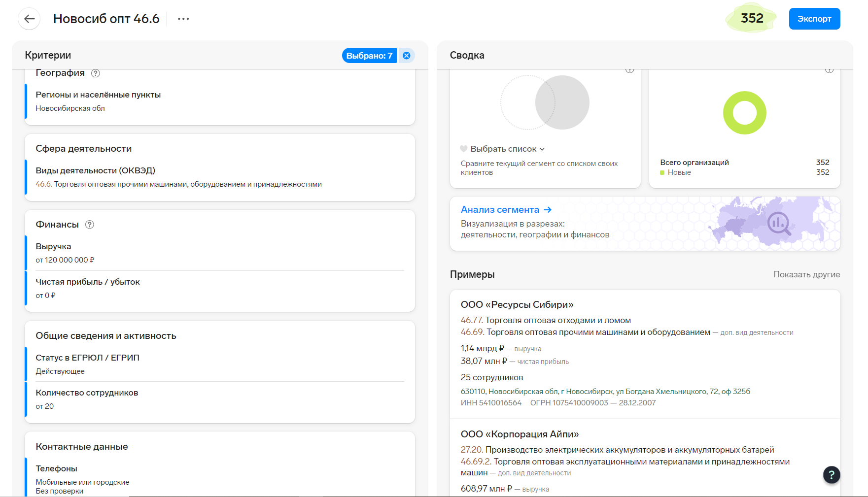
Task: Click the heart icon near Выбрать список
Action: (x=464, y=149)
